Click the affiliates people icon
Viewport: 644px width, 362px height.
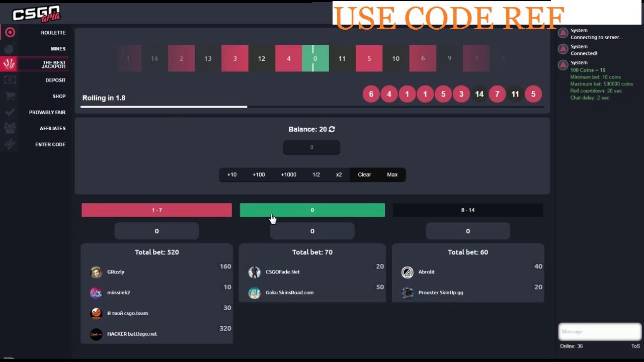click(x=10, y=128)
